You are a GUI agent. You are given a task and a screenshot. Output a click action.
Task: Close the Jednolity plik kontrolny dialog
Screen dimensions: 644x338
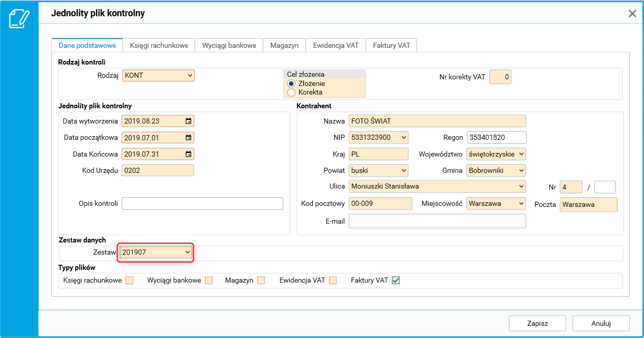(632, 14)
